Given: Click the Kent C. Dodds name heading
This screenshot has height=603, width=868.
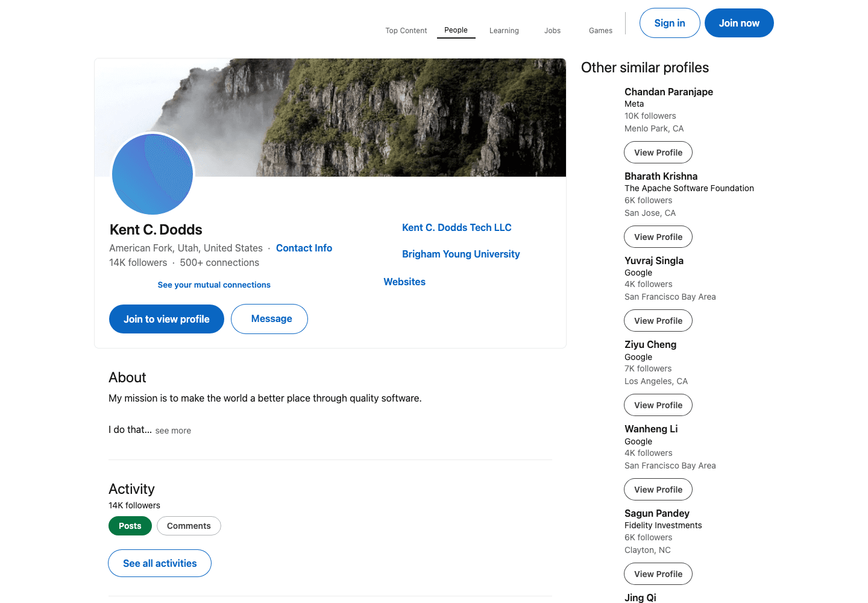Looking at the screenshot, I should [x=156, y=230].
